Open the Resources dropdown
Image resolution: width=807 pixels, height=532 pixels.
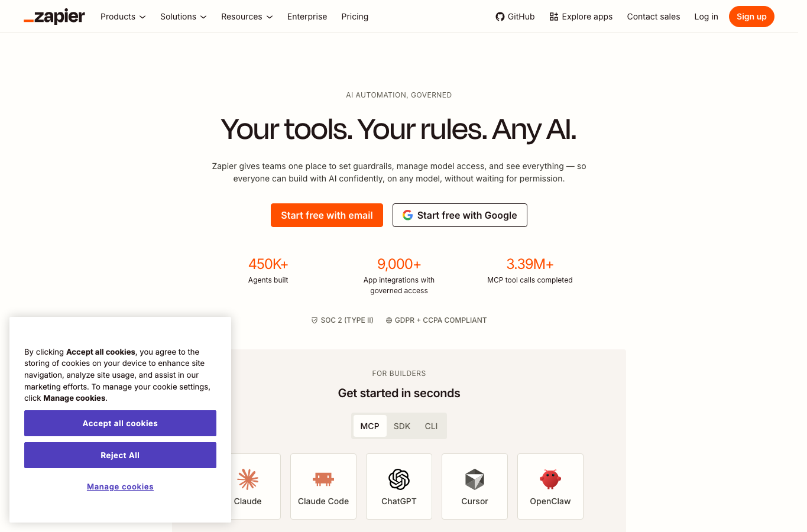point(247,17)
